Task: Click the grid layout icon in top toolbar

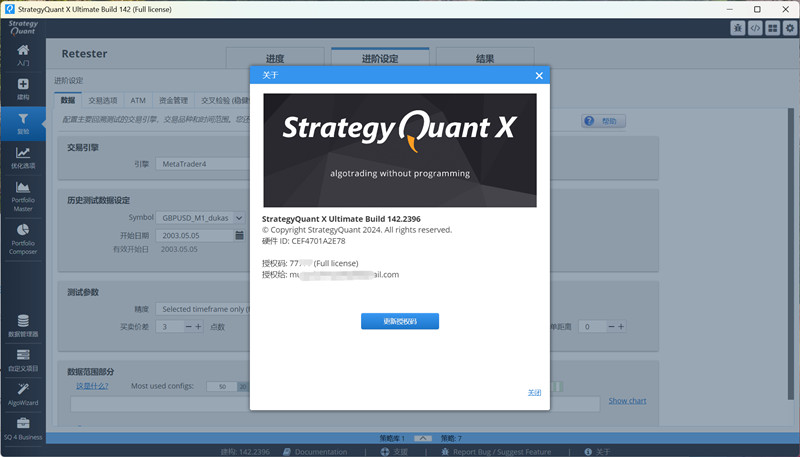Action: pos(772,29)
